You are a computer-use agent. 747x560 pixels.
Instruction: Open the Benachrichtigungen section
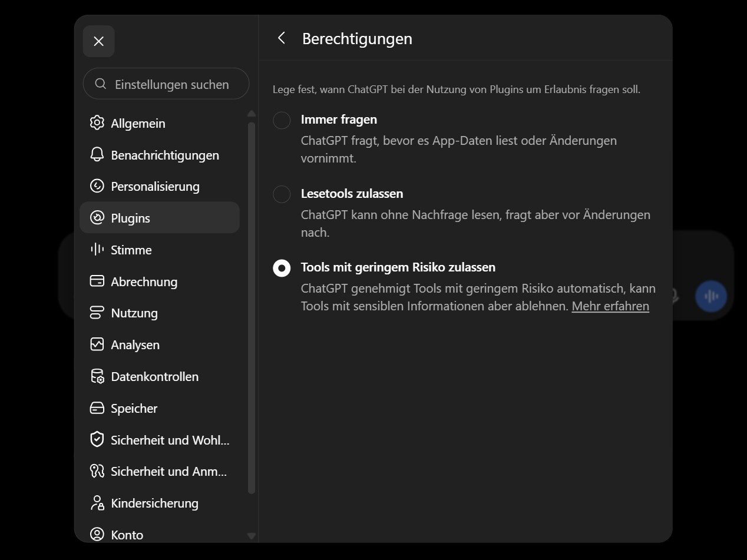point(159,155)
